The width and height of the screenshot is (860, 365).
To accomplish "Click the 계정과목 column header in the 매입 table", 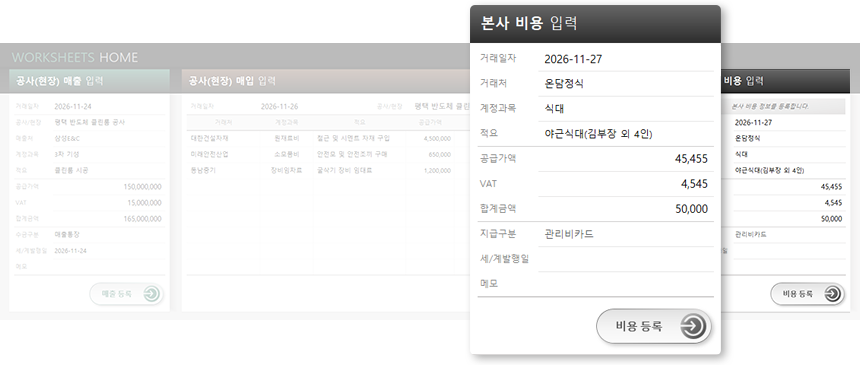I will [x=286, y=122].
